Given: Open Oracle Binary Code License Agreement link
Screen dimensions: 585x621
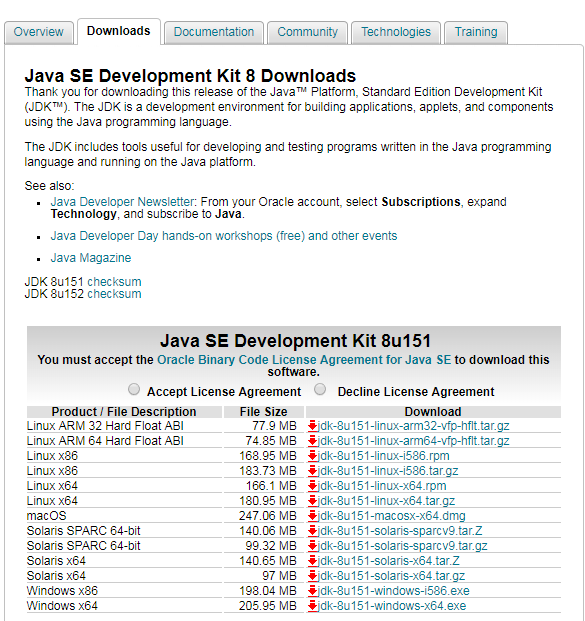Looking at the screenshot, I should pos(304,360).
